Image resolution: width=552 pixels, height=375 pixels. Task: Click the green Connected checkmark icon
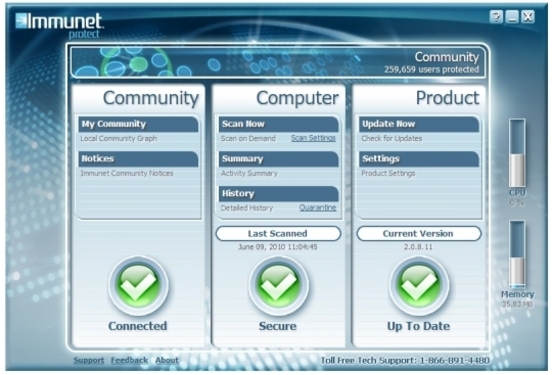click(138, 285)
